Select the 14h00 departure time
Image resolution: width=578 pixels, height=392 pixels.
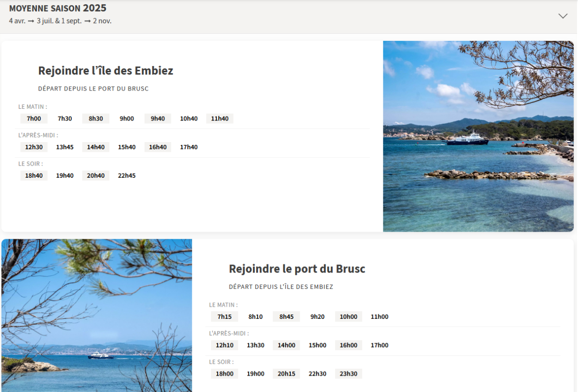(x=287, y=345)
